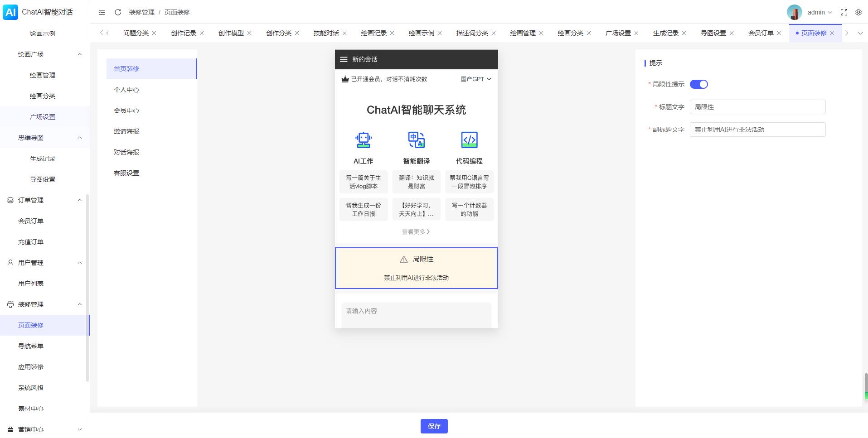Click the 装修管理 brush icon
The width and height of the screenshot is (868, 438).
pos(10,304)
